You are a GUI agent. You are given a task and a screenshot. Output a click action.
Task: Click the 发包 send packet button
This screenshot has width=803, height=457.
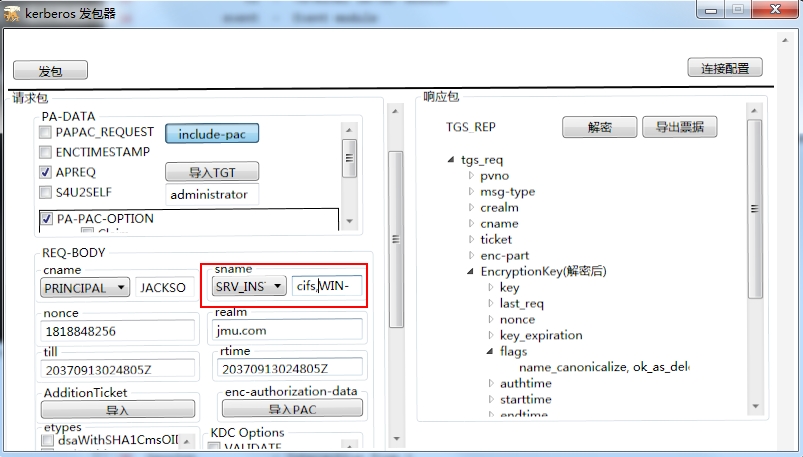pyautogui.click(x=50, y=71)
